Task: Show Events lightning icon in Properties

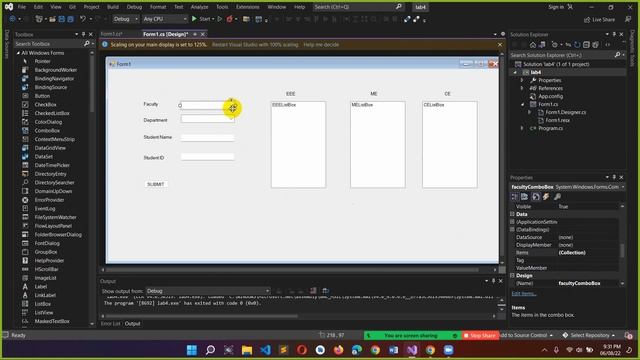Action: pyautogui.click(x=546, y=197)
